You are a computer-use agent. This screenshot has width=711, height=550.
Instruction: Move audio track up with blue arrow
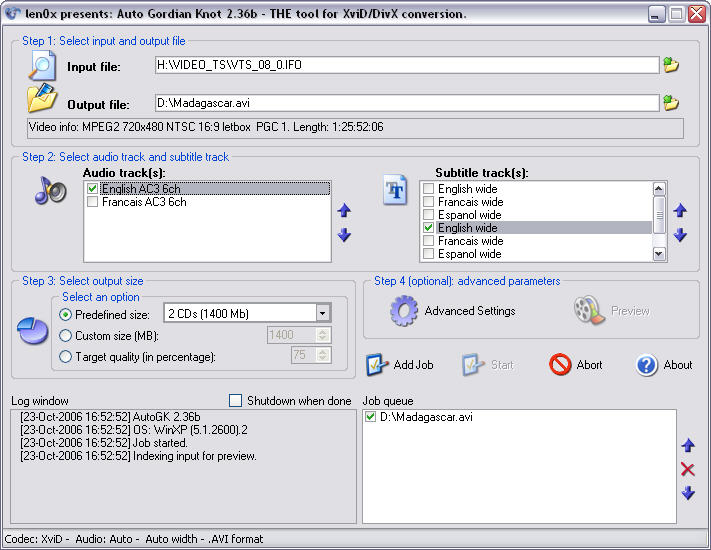point(344,210)
